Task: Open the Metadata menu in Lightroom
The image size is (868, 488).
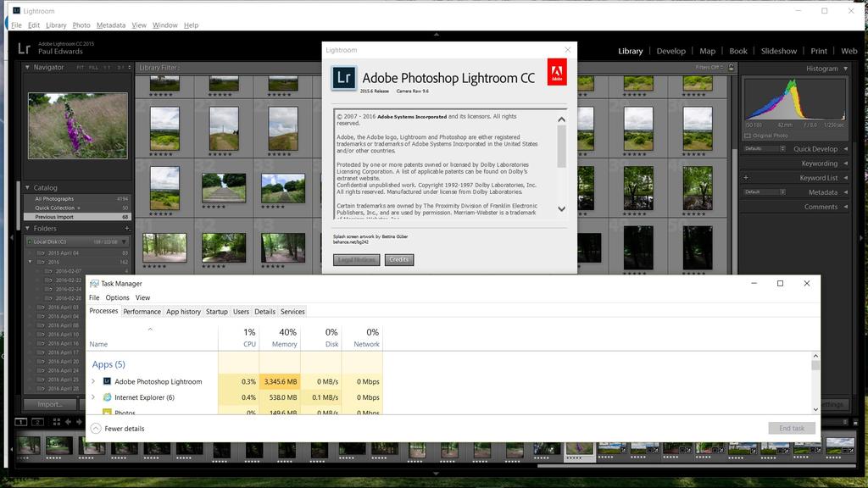Action: [x=110, y=25]
